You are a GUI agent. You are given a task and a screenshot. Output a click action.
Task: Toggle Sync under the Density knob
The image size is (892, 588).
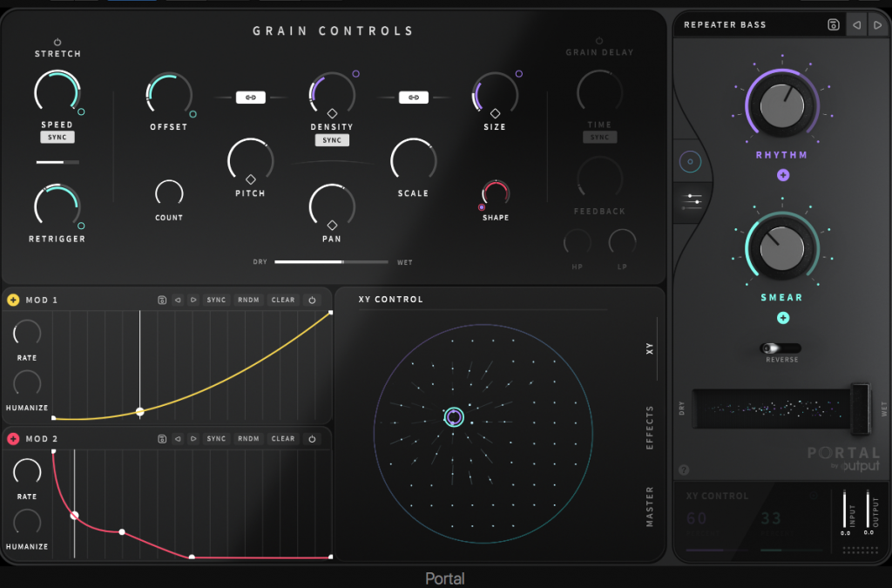[x=332, y=139]
